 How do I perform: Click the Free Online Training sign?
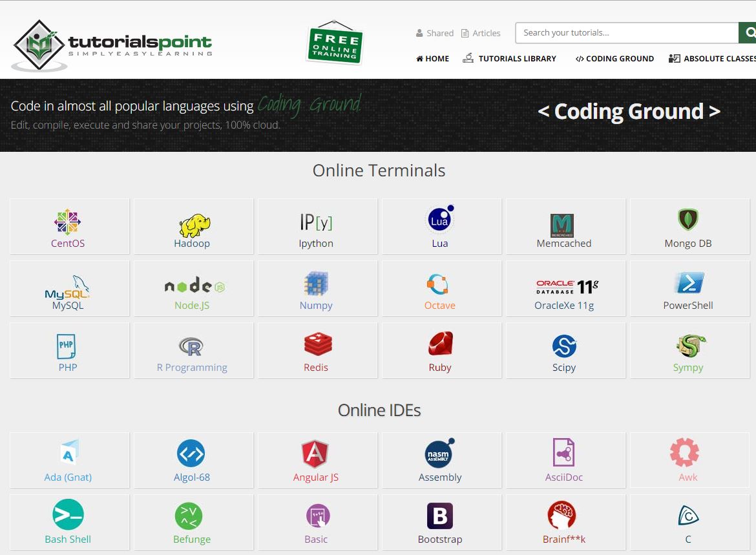335,43
